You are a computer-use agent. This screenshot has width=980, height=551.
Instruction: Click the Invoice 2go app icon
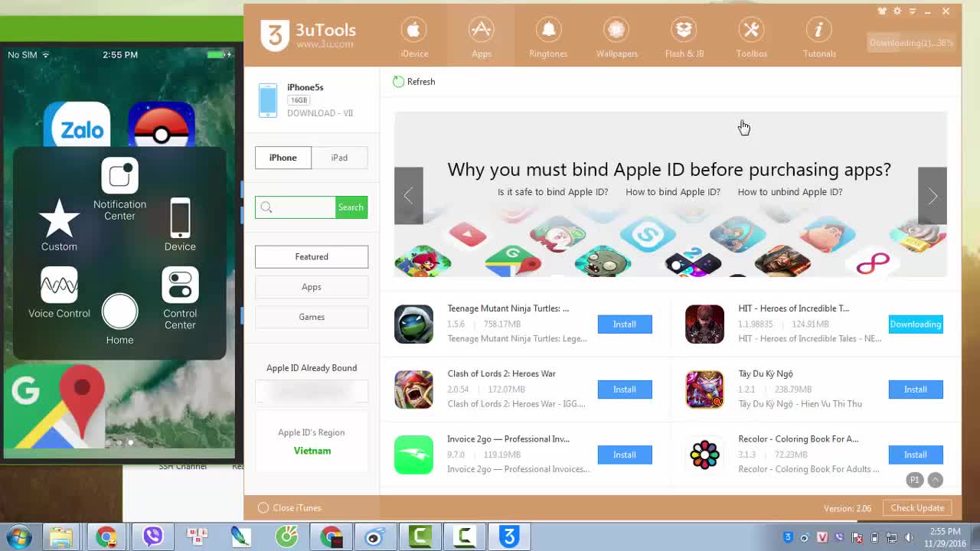click(x=413, y=455)
